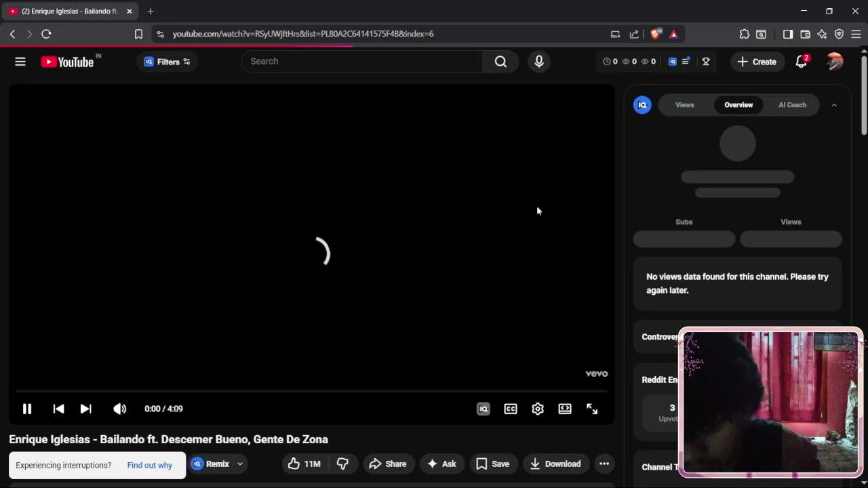Click the address bar URL

[303, 34]
